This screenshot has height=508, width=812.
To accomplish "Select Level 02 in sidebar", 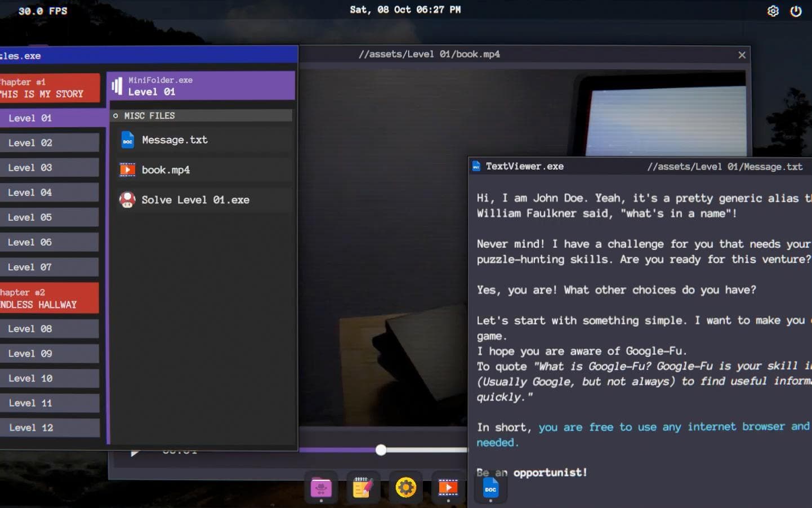I will pyautogui.click(x=50, y=143).
